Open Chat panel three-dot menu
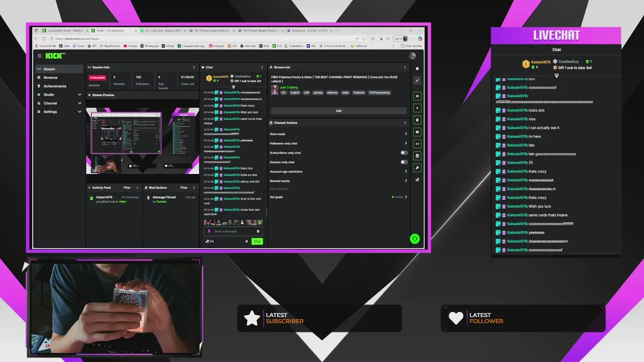Viewport: 644px width, 362px height. [x=262, y=67]
